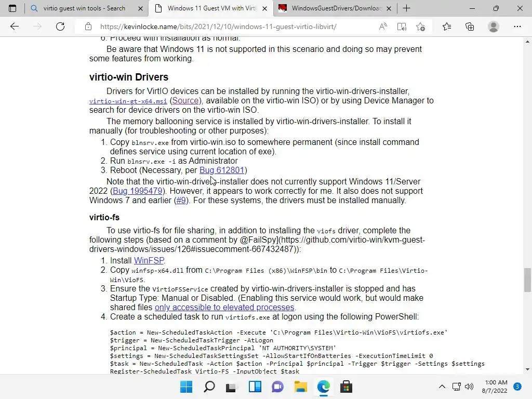This screenshot has height=399, width=532.
Task: Open 'only accessible to elevated processes' link
Action: click(x=224, y=307)
